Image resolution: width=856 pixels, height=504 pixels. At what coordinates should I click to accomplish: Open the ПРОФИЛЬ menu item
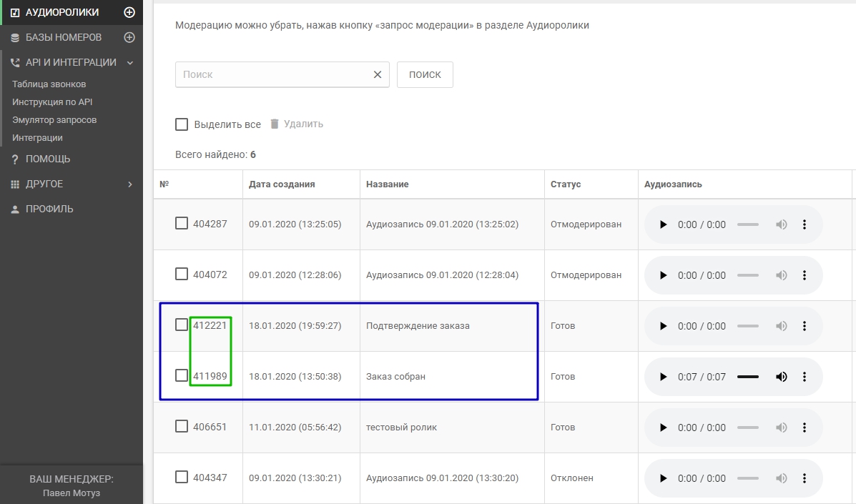point(49,209)
